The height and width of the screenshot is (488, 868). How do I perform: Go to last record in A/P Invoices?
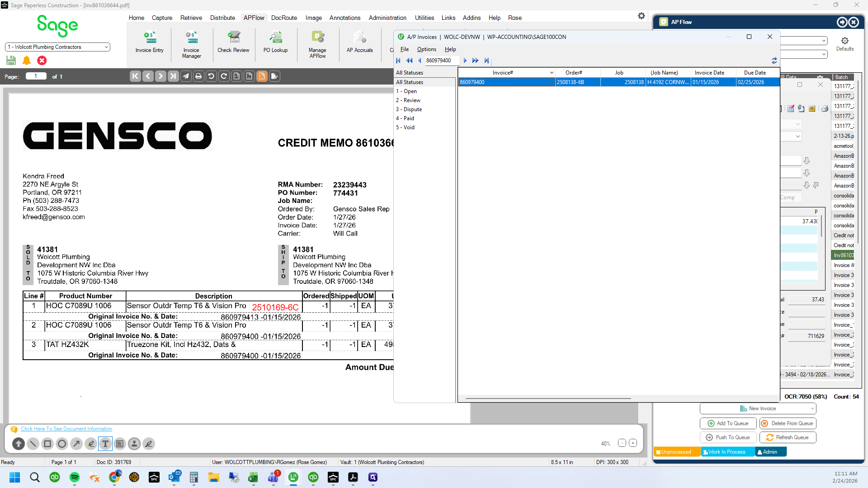point(486,61)
